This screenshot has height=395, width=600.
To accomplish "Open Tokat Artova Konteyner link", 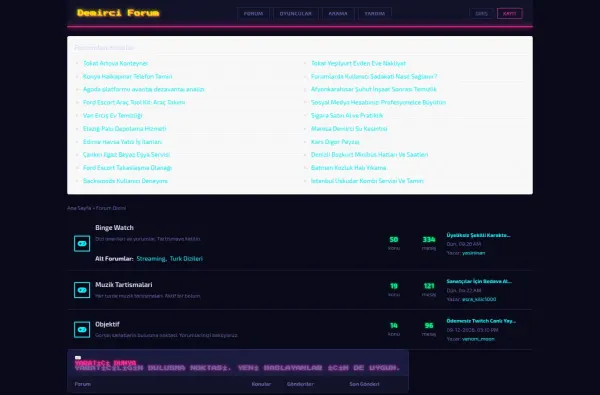I will 116,63.
